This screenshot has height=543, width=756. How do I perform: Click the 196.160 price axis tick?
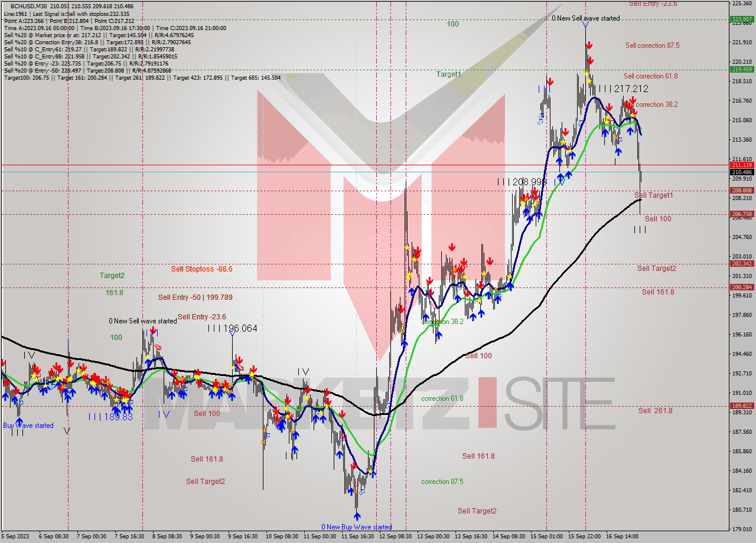(742, 335)
